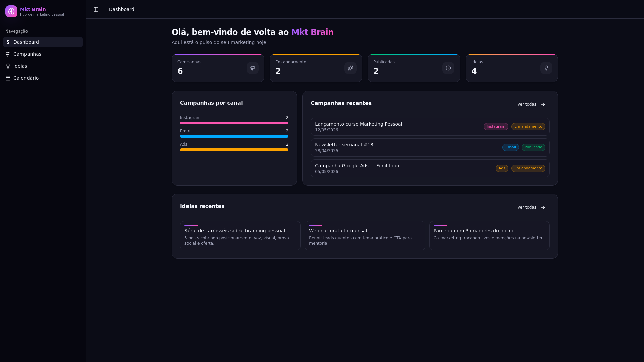Click arrow icon next to Ideias recentes Ver todas
The height and width of the screenshot is (362, 644).
[543, 207]
